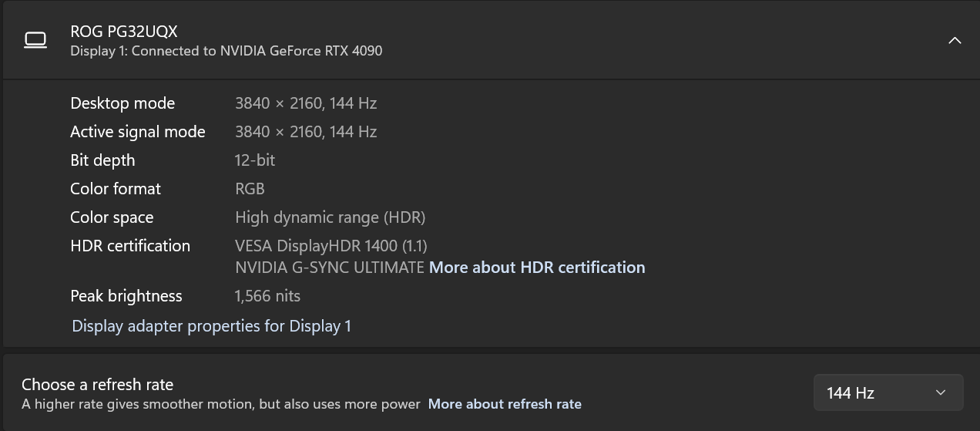Click the RGB color format value
The image size is (980, 431).
250,189
